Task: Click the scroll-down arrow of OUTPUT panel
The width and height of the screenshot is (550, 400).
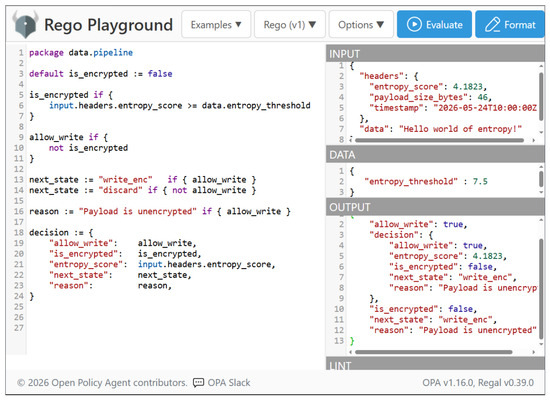Action: point(541,344)
